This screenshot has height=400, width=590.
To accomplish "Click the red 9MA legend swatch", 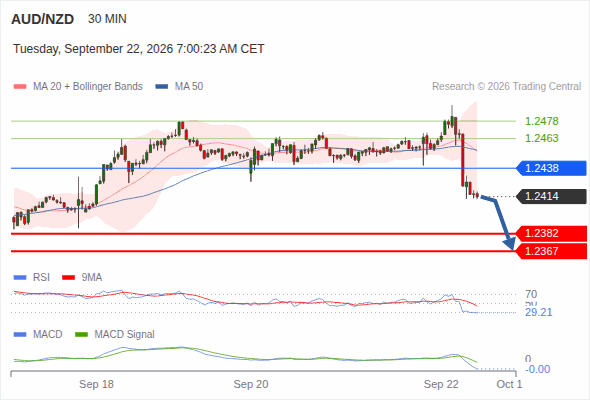I will tap(68, 278).
